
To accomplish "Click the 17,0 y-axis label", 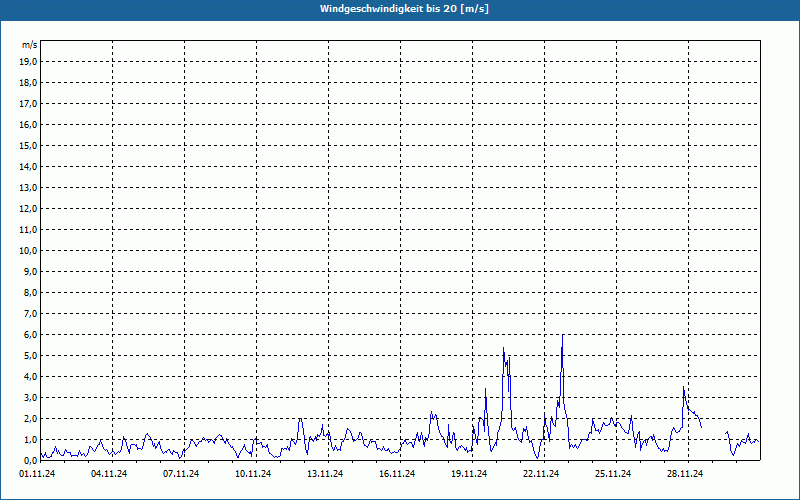I will (29, 104).
